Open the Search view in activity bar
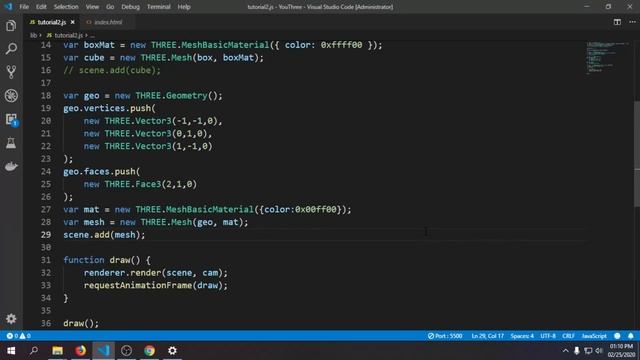Viewport: 640px width, 360px height. tap(11, 49)
